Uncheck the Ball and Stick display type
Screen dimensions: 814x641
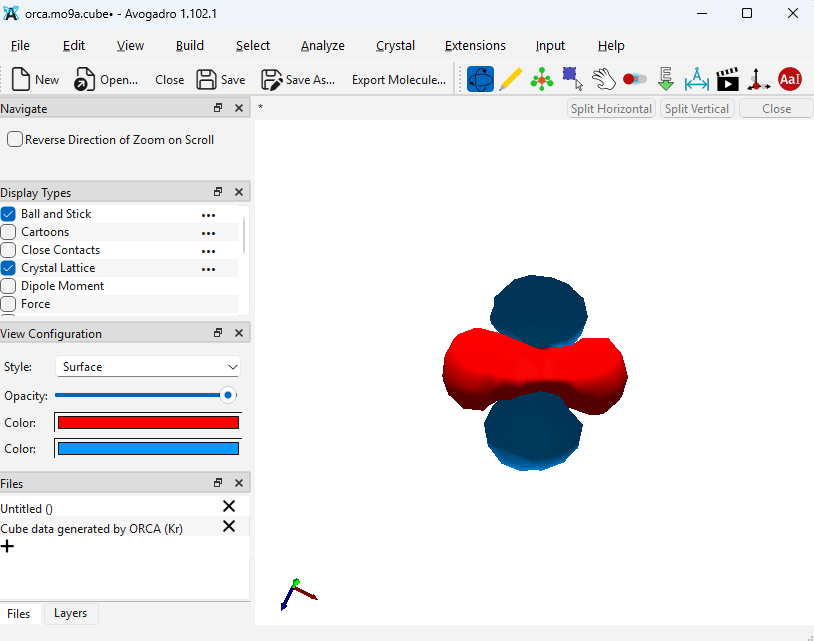9,214
